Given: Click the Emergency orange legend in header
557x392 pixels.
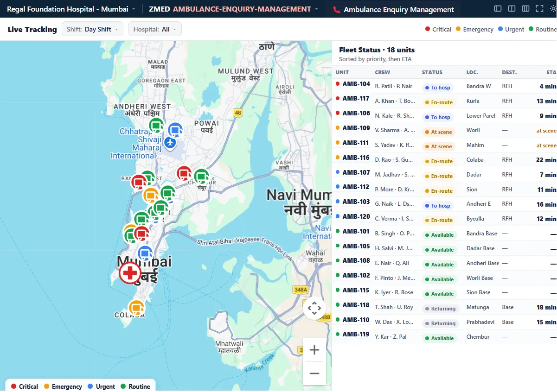Looking at the screenshot, I should point(474,29).
